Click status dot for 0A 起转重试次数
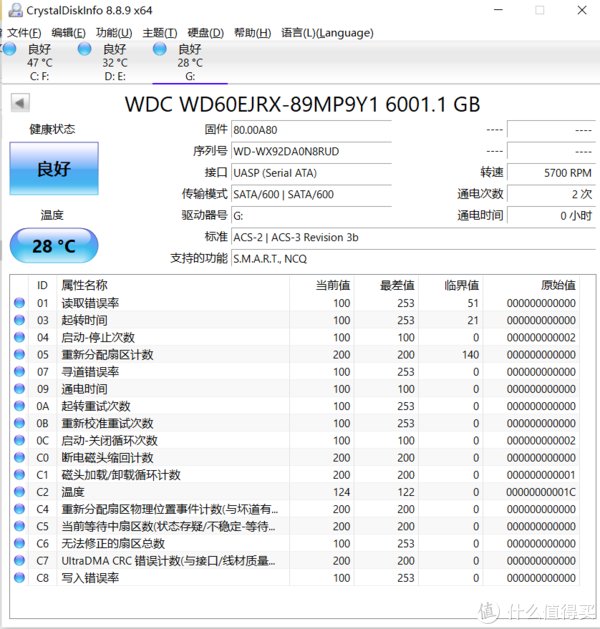This screenshot has height=629, width=600. click(x=19, y=406)
